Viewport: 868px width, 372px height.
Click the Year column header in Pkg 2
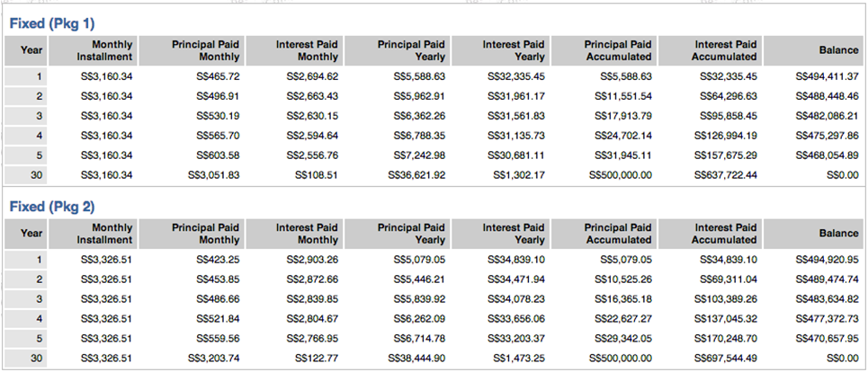coord(26,234)
